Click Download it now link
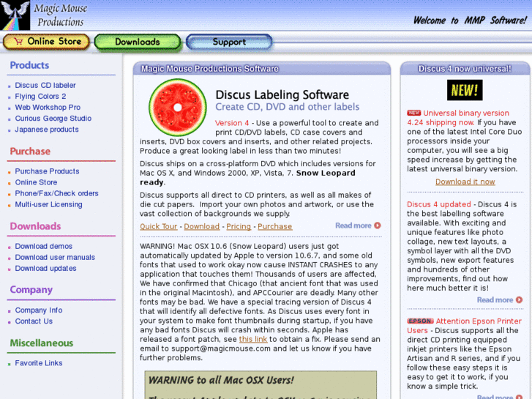 click(465, 182)
